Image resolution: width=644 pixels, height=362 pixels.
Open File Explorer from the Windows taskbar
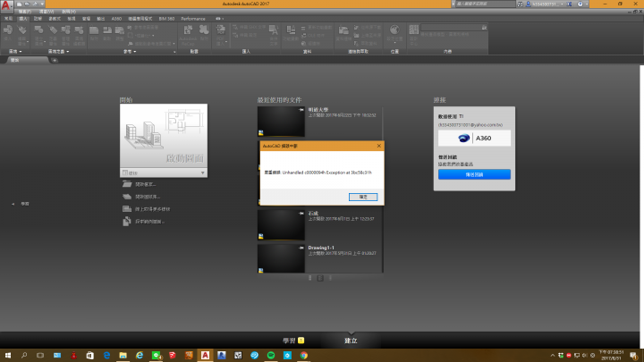click(x=123, y=356)
